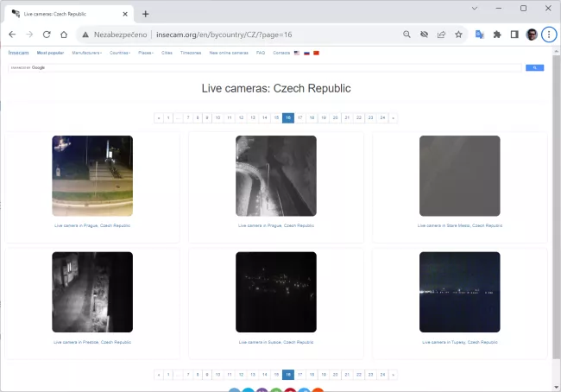The image size is (561, 392).
Task: Open a new browser tab
Action: [x=145, y=14]
